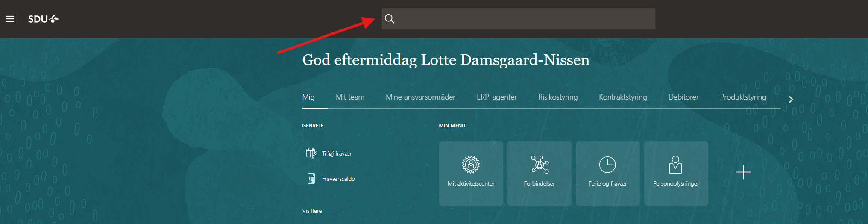This screenshot has height=224, width=868.
Task: Click the Fraværssaldo calculator icon
Action: point(311,178)
